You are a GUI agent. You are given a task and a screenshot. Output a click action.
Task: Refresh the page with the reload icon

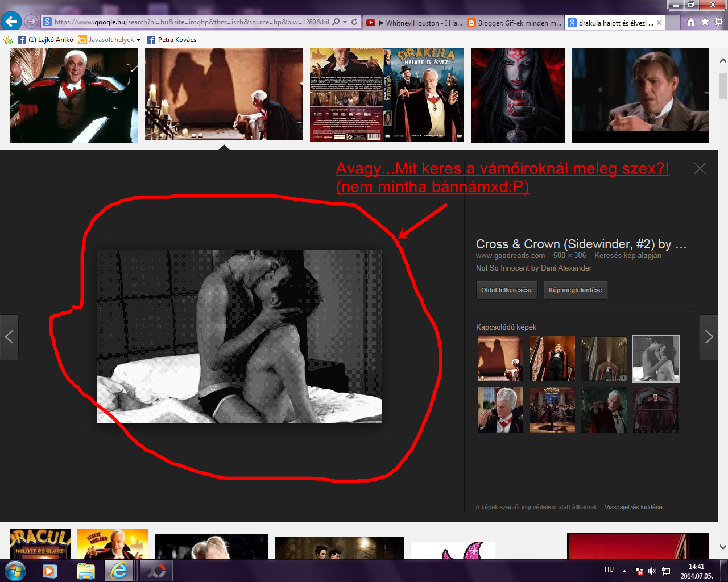pyautogui.click(x=354, y=22)
